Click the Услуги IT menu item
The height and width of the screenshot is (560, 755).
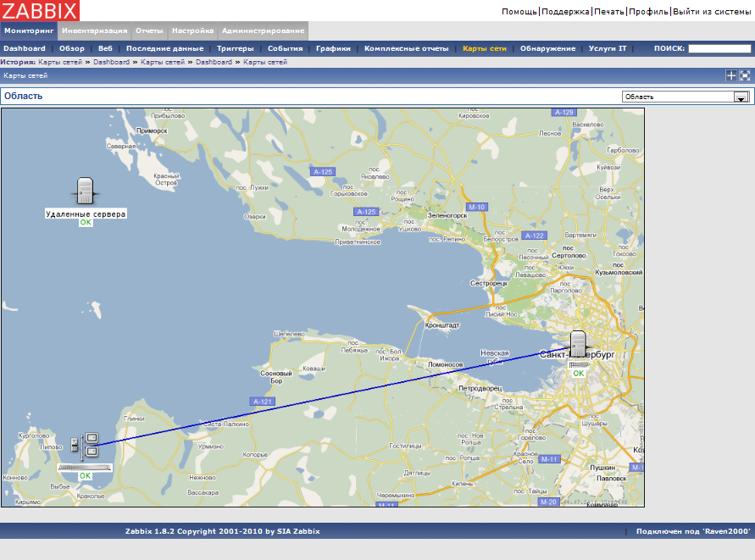tap(608, 48)
